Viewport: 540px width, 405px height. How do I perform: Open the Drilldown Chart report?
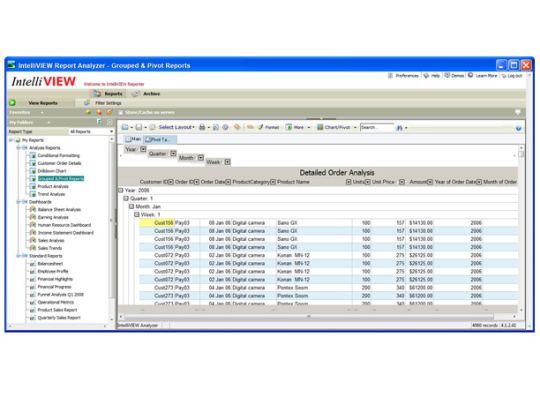pos(52,171)
